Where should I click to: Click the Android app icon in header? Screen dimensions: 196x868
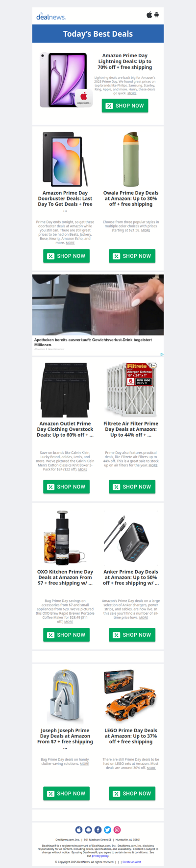point(157,15)
